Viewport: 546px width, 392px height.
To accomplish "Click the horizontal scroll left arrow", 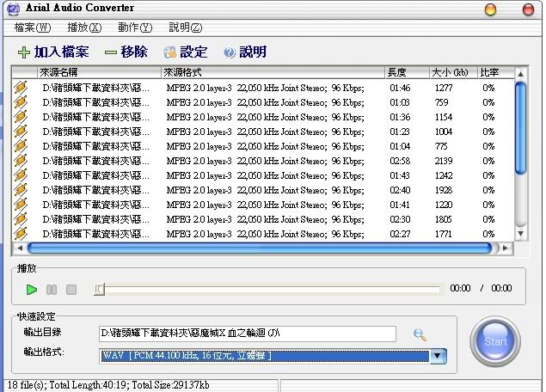I will 20,248.
